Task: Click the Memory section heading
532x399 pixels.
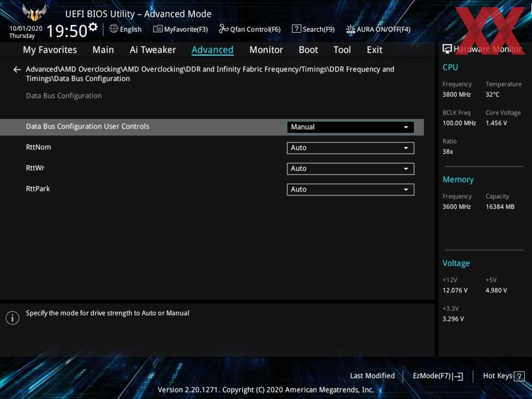Action: click(x=458, y=180)
